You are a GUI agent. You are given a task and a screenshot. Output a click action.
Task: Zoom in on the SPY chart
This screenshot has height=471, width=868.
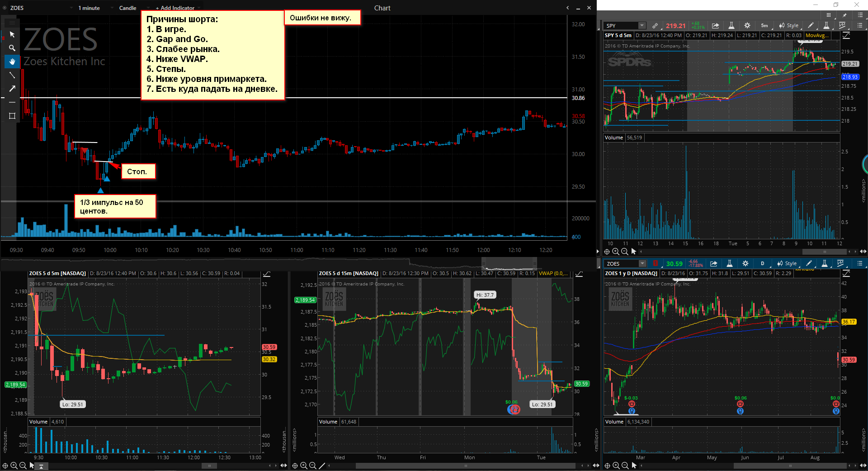click(616, 252)
